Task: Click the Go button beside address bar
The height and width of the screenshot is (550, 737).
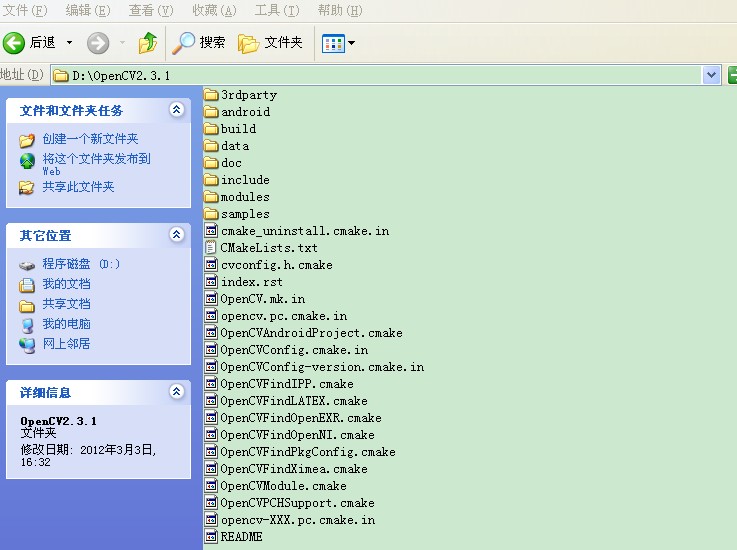Action: (x=732, y=75)
